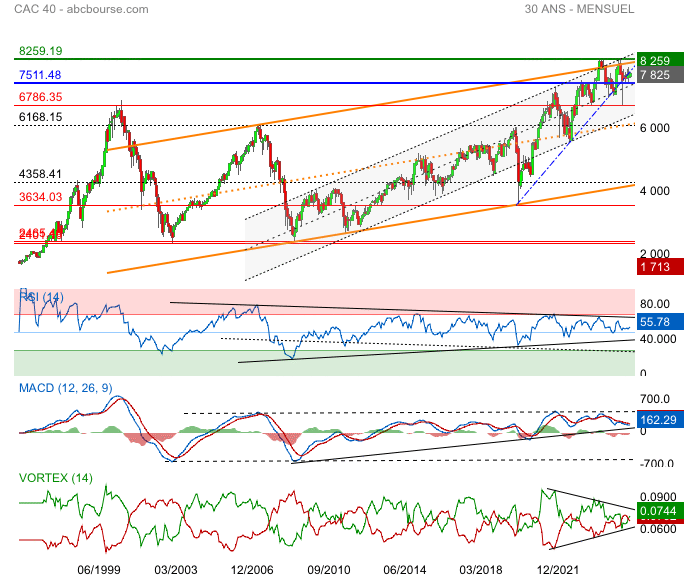Click the 03/2003 date axis label
This screenshot has width=684, height=580.
tap(176, 570)
